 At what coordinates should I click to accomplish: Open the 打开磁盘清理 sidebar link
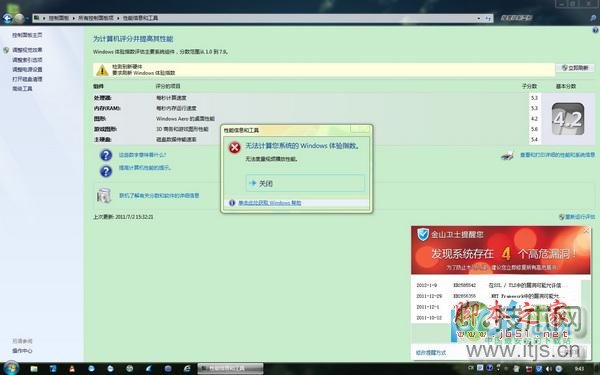click(27, 79)
